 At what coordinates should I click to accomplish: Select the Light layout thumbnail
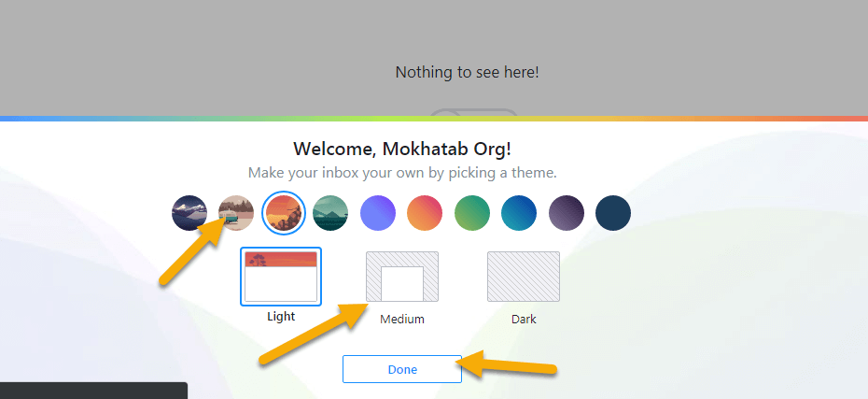[281, 277]
